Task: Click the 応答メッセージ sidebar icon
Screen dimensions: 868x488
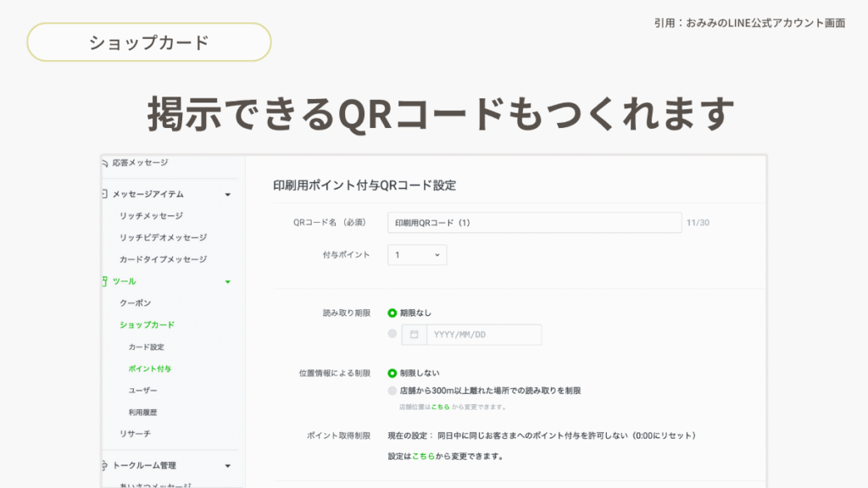Action: [104, 163]
